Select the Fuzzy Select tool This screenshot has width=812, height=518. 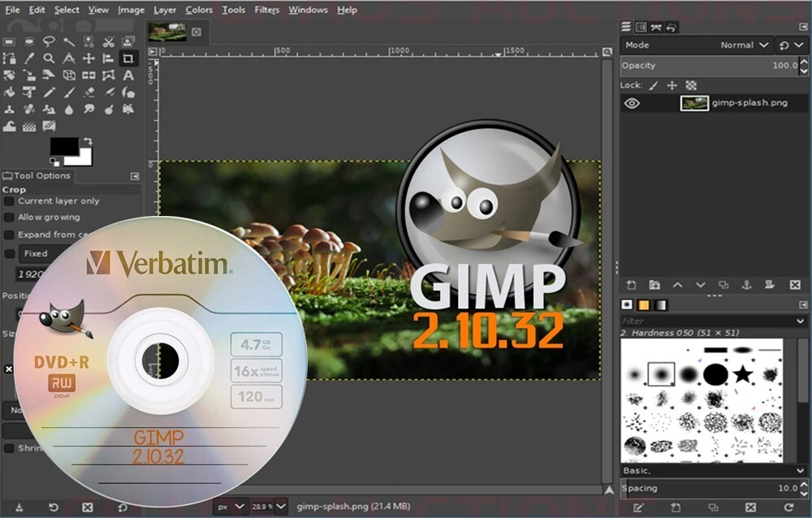tap(69, 41)
